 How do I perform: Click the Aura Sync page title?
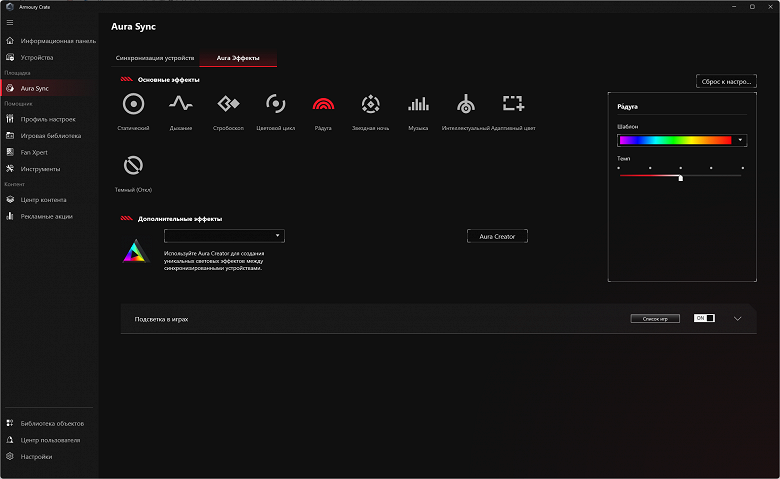click(x=133, y=27)
